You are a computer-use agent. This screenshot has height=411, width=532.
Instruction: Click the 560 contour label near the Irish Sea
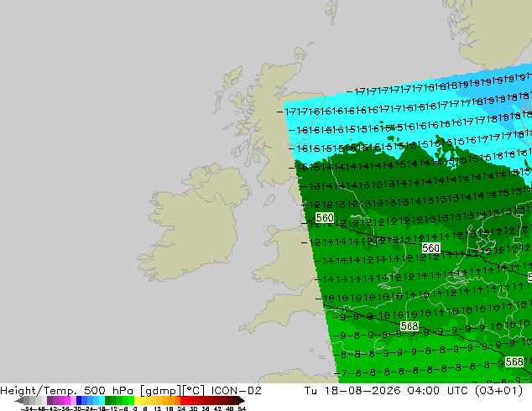(x=325, y=218)
